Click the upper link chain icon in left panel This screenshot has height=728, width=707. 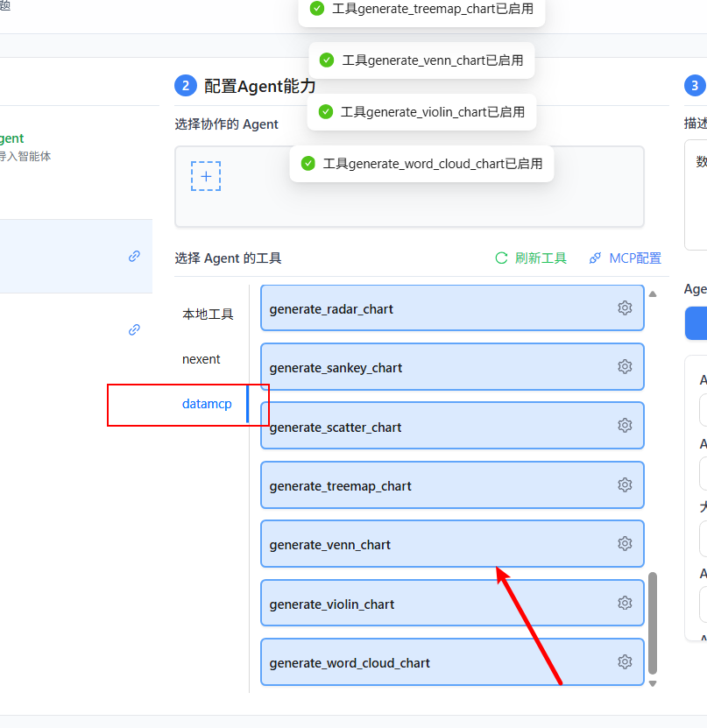click(134, 257)
